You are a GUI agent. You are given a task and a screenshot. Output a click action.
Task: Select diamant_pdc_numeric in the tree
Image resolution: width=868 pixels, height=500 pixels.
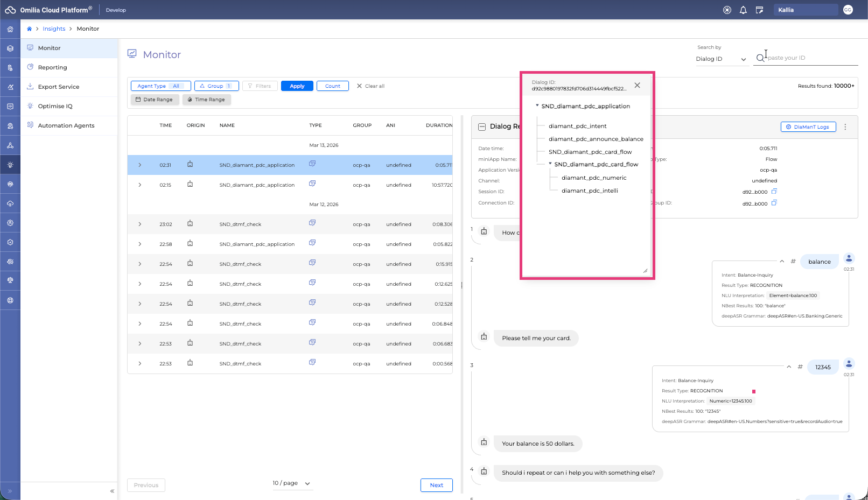593,178
